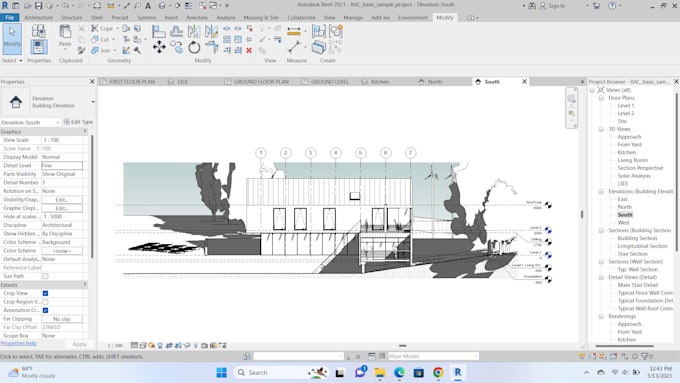This screenshot has height=383, width=680.
Task: Choose the Align tool in the ribbon
Action: (x=159, y=31)
